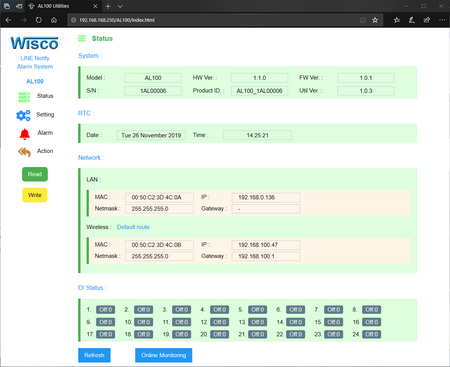Open Online Monitoring
Image resolution: width=450 pixels, height=367 pixels.
(x=164, y=355)
